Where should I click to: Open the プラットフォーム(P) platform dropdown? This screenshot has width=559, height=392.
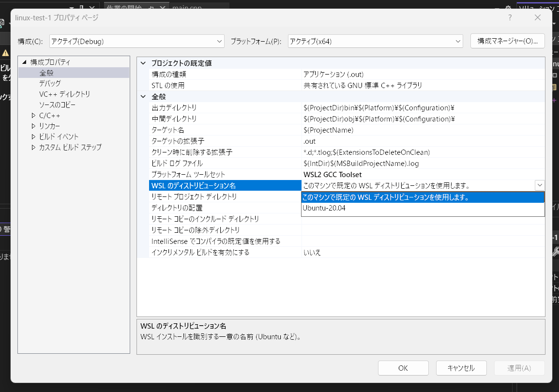click(x=458, y=41)
